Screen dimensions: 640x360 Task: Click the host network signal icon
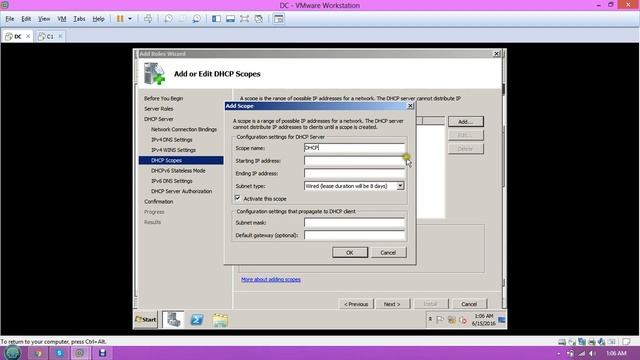(x=582, y=353)
